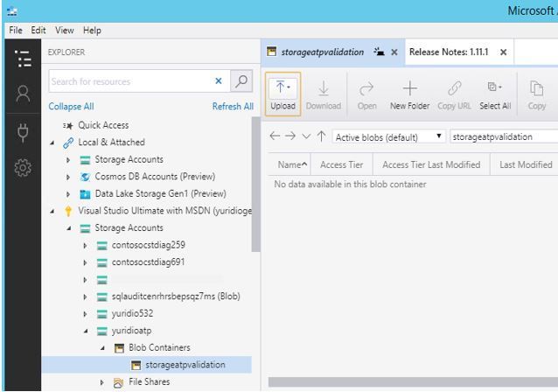Expand Cosmos DB Accounts (Preview) node
Screen dimensions: 558x392
(x=68, y=177)
